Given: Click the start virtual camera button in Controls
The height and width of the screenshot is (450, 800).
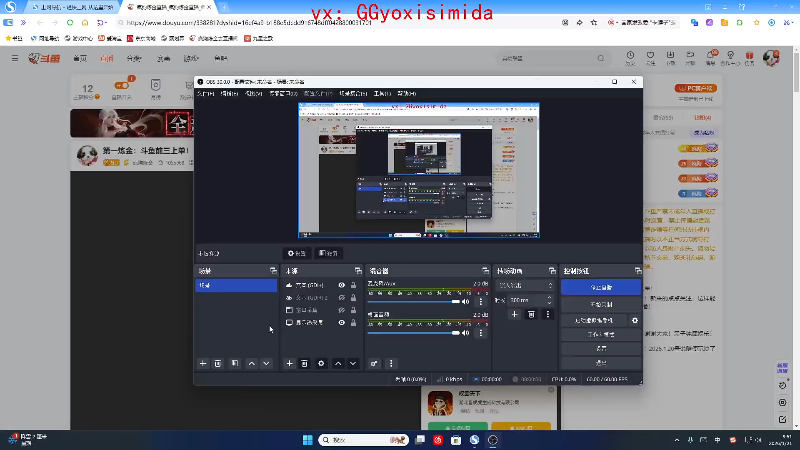Looking at the screenshot, I should point(594,320).
